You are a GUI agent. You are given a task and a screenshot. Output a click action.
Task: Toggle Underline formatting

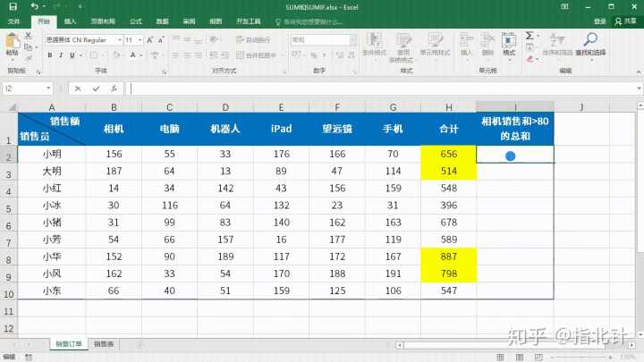72,55
